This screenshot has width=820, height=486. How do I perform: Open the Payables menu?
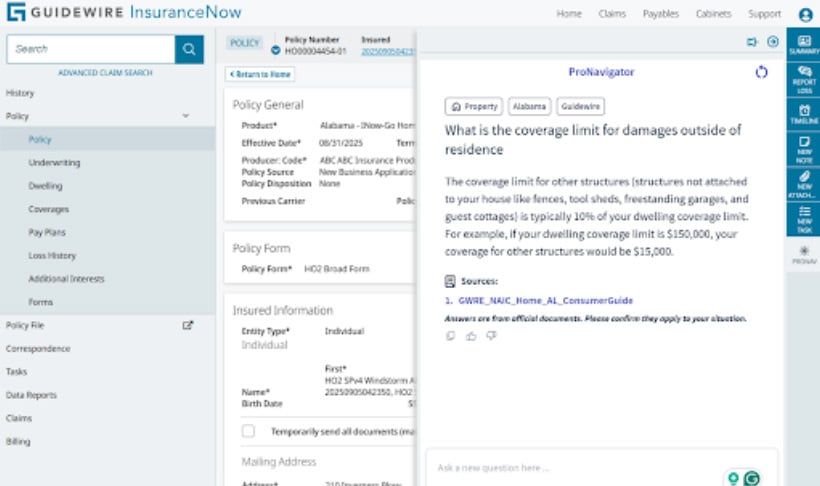660,14
